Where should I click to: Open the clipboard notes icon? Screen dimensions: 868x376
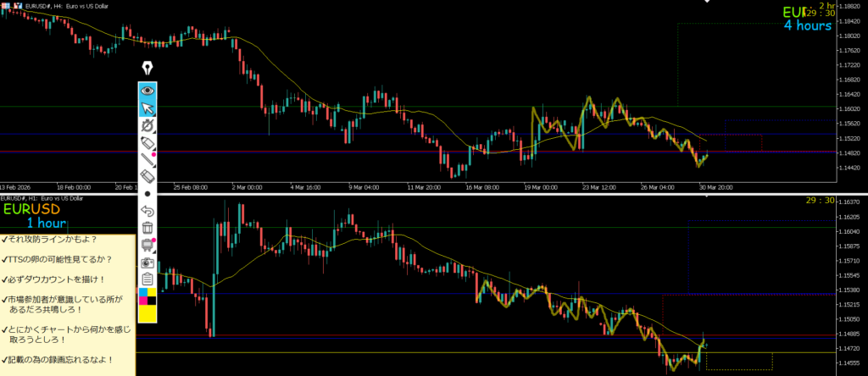(147, 279)
